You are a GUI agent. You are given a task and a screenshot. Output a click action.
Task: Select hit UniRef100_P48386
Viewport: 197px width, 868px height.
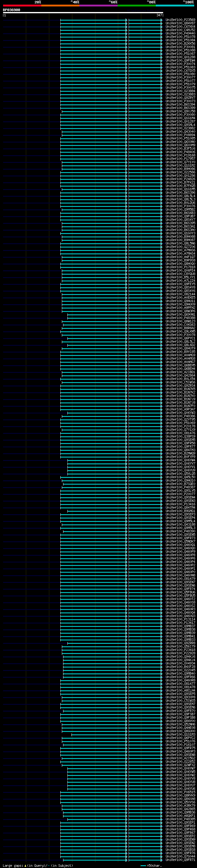click(x=180, y=416)
